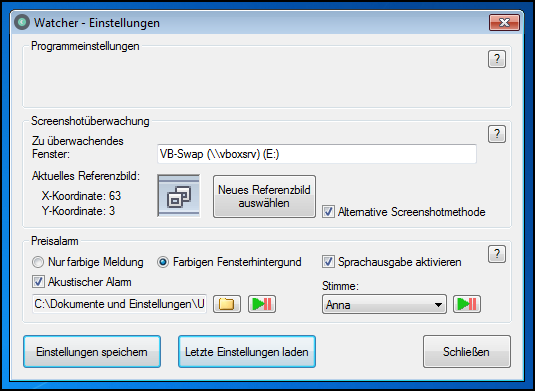The image size is (535, 391).
Task: Click Einstellungen speichern button
Action: point(92,352)
